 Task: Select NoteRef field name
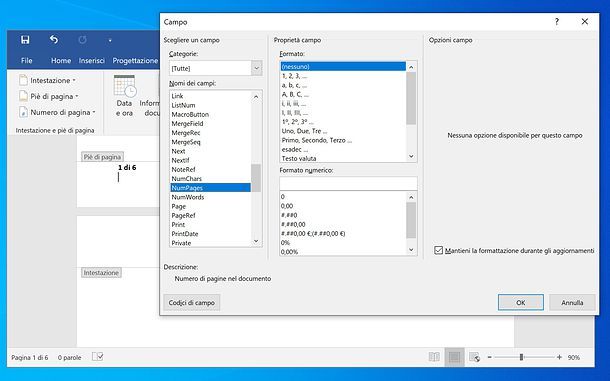(x=210, y=170)
